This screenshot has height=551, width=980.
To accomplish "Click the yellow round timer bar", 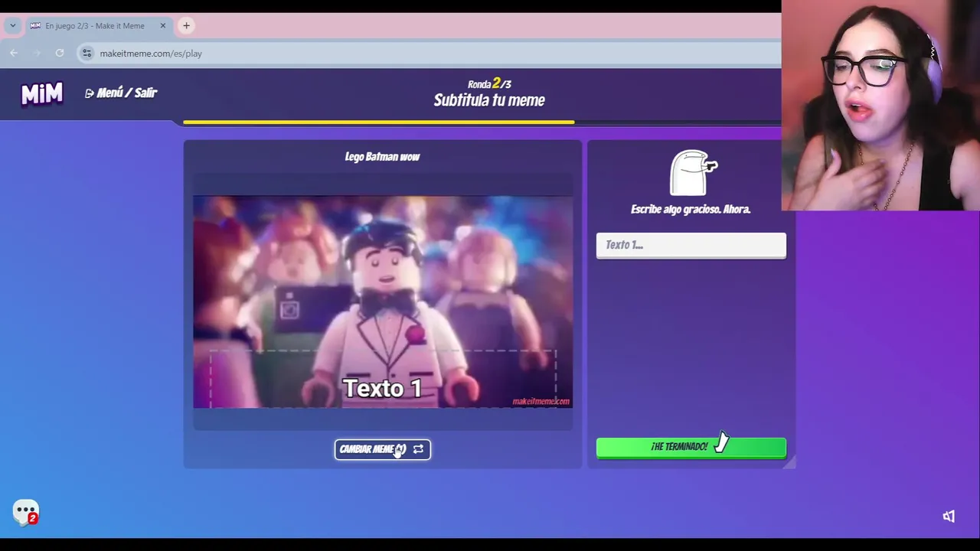I will point(379,122).
